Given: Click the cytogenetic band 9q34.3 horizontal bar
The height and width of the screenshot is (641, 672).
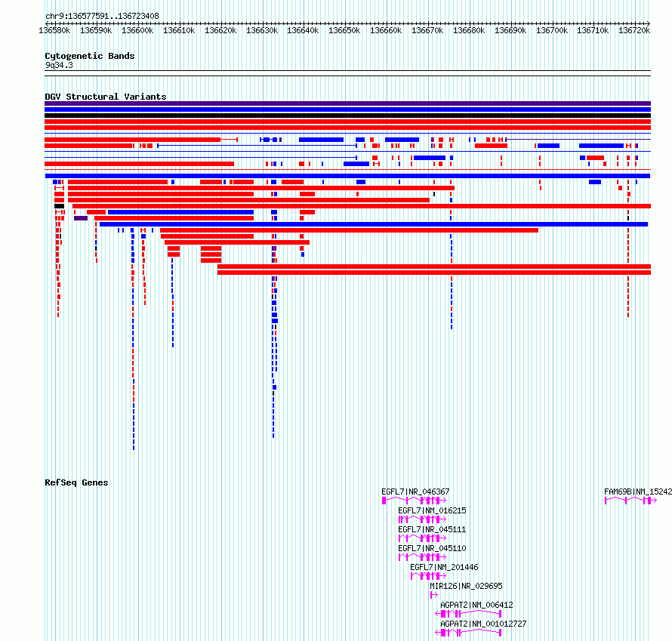Looking at the screenshot, I should [x=347, y=73].
